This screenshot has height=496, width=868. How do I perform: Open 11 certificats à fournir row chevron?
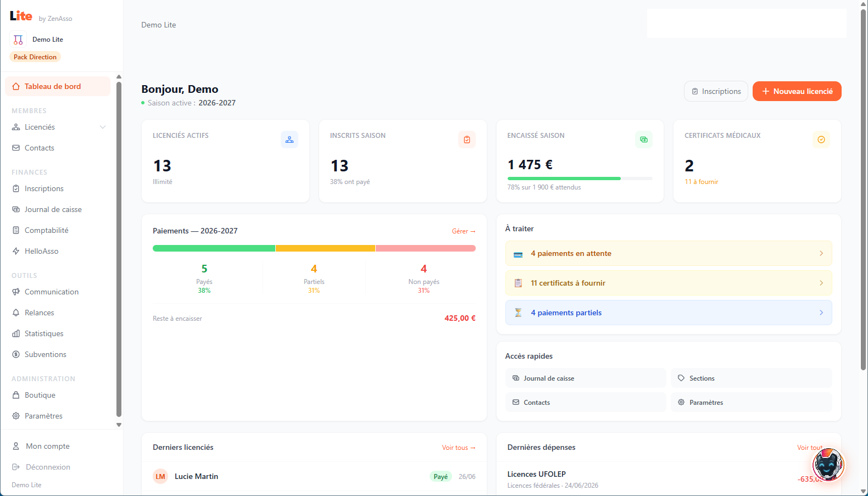pyautogui.click(x=821, y=283)
